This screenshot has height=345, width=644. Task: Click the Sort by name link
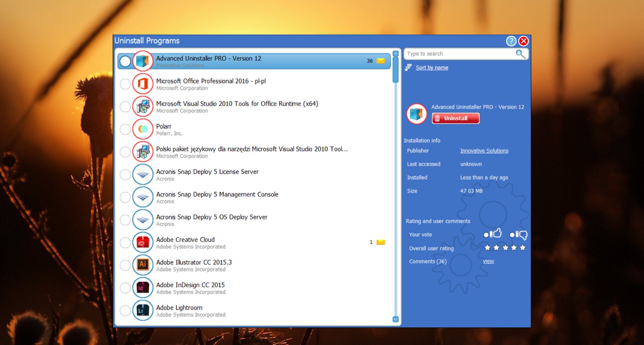click(x=432, y=67)
